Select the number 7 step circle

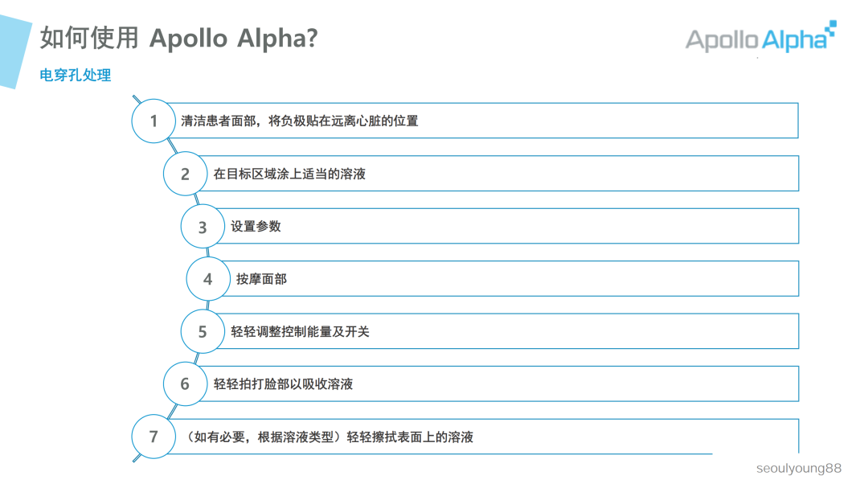pos(154,437)
